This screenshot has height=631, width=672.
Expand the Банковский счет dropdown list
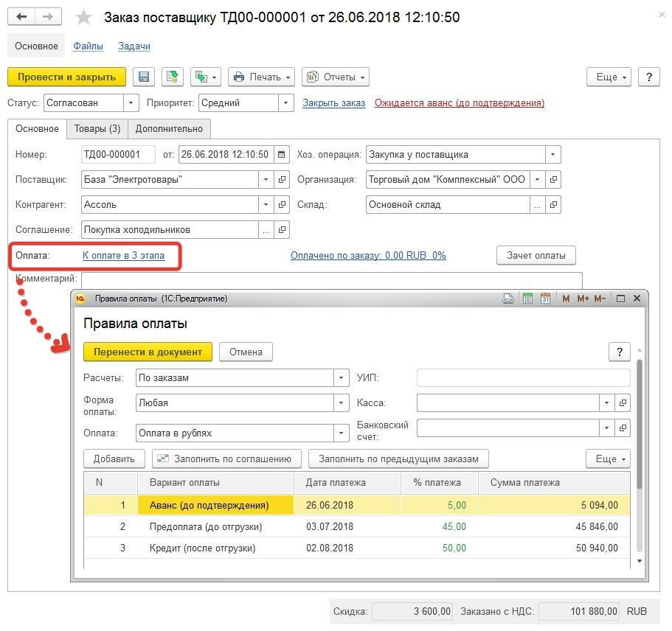click(x=607, y=428)
